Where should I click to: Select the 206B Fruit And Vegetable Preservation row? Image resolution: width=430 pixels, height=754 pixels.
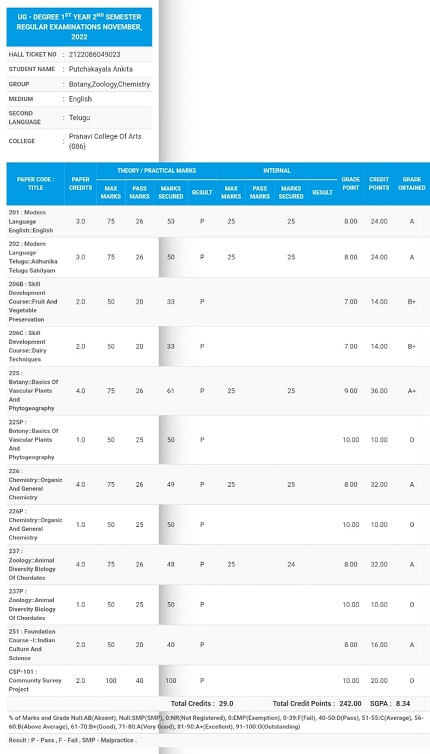pyautogui.click(x=218, y=302)
